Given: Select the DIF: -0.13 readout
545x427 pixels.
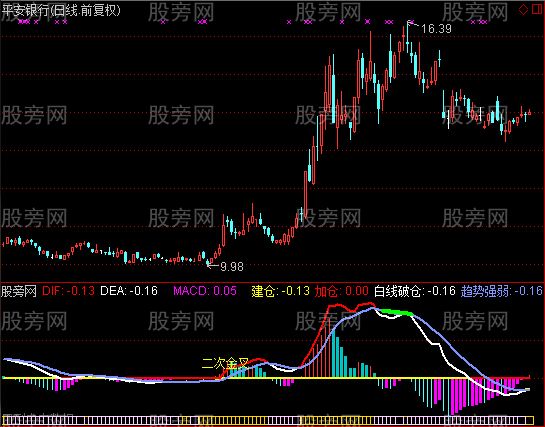Looking at the screenshot, I should click(68, 291).
